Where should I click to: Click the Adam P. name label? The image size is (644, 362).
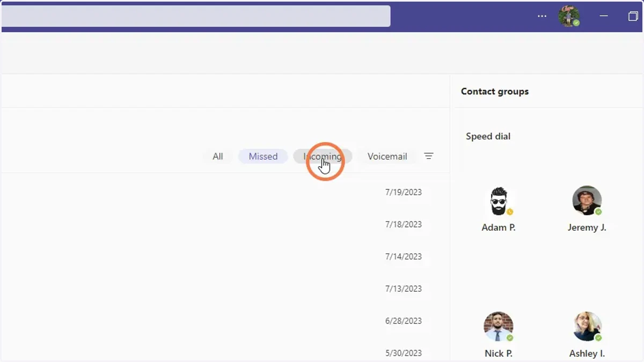(499, 227)
